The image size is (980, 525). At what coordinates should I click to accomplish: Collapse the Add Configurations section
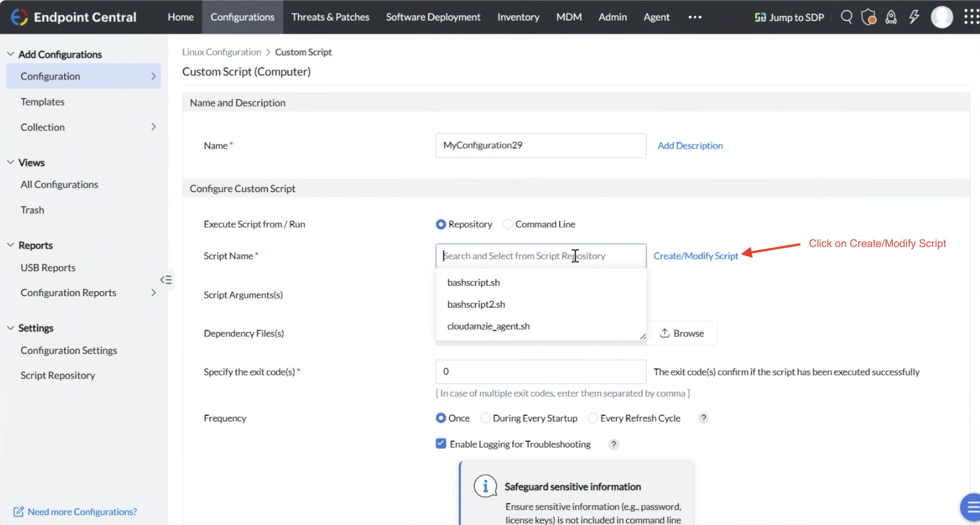point(11,54)
